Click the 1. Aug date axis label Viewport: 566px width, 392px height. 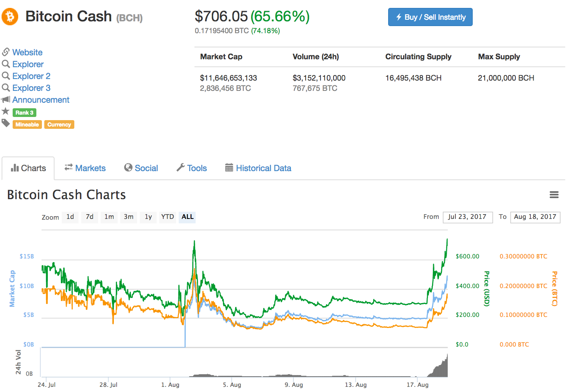pyautogui.click(x=170, y=385)
